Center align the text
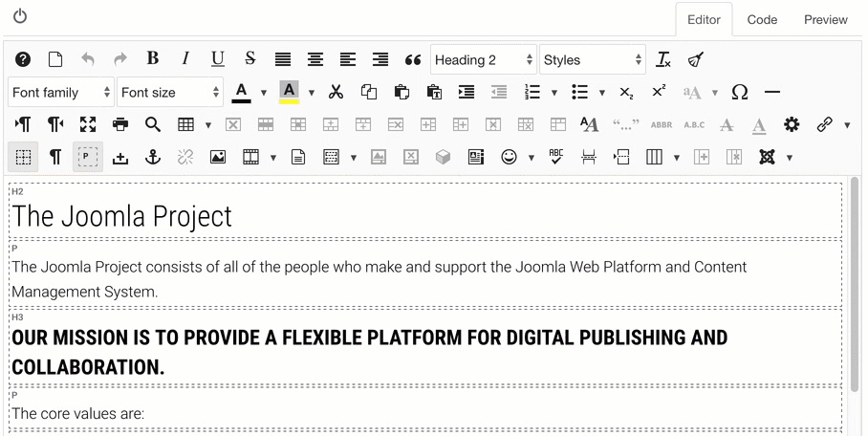The width and height of the screenshot is (868, 436). 315,59
